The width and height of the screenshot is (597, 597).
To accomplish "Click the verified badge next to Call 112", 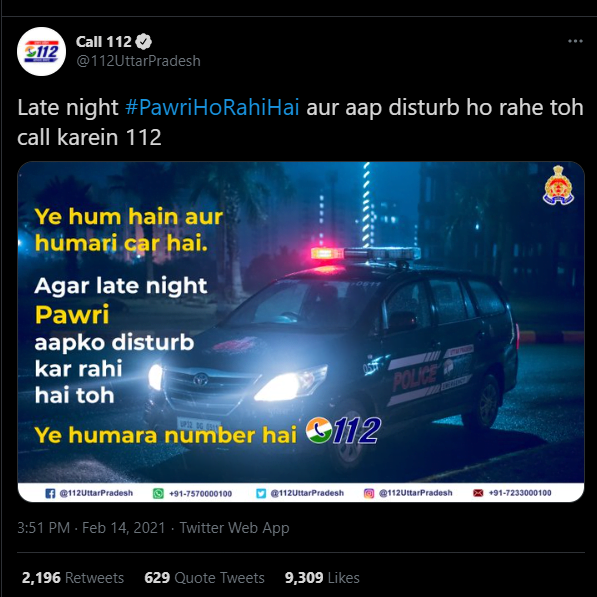I will pos(144,42).
